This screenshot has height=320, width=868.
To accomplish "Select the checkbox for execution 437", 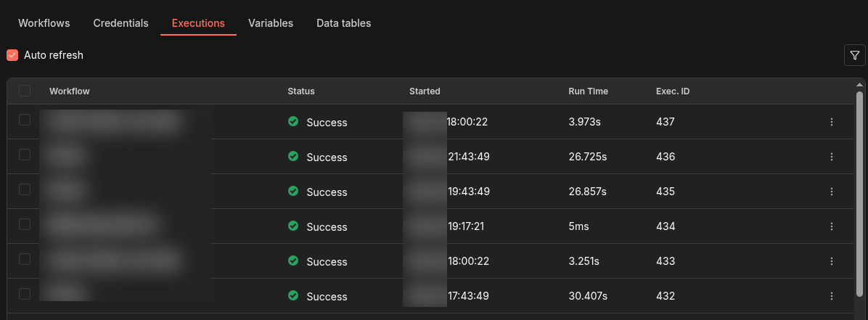I will point(25,120).
